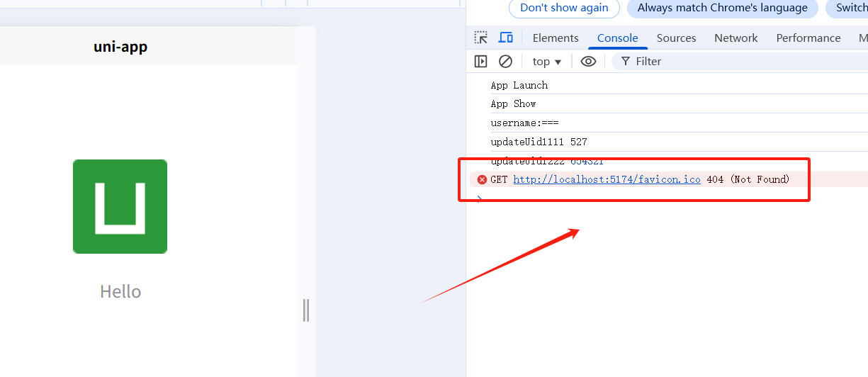The image size is (868, 377).
Task: Switch to the Elements tab
Action: pos(556,38)
